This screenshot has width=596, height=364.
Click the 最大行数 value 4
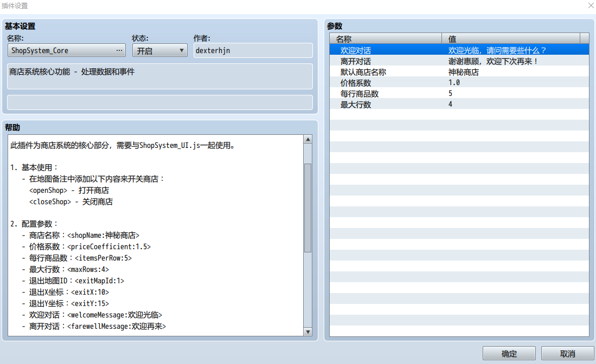click(x=451, y=105)
